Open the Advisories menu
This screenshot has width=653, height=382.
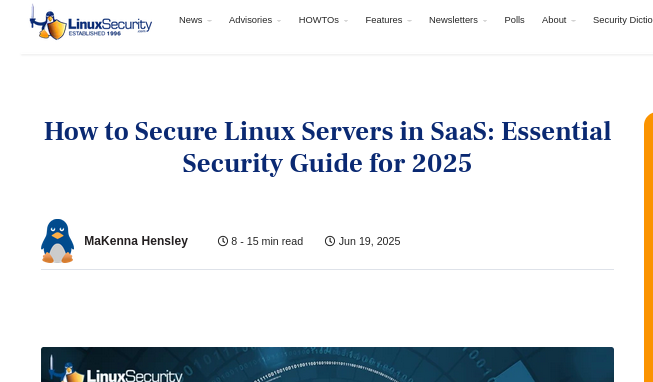point(250,20)
